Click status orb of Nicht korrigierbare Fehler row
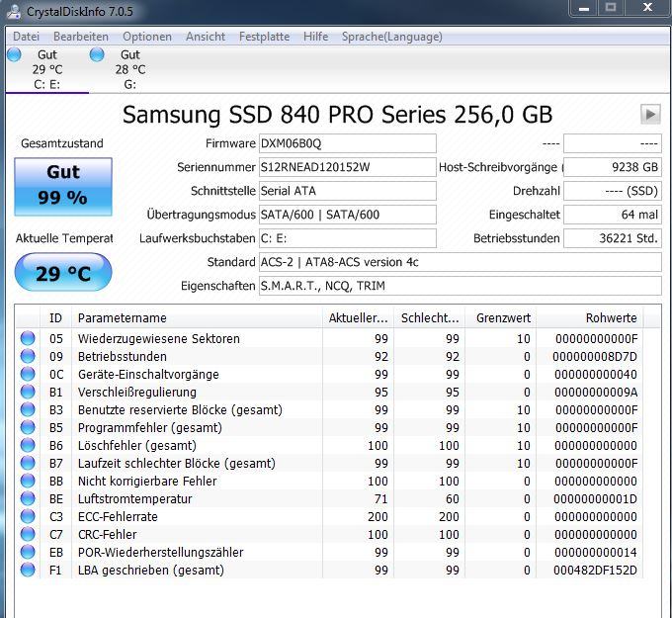 click(x=28, y=481)
